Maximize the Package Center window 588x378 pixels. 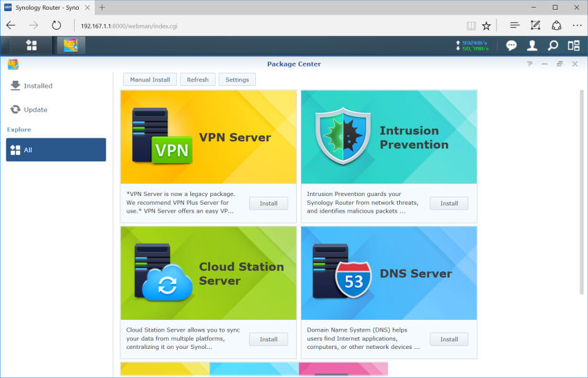560,64
